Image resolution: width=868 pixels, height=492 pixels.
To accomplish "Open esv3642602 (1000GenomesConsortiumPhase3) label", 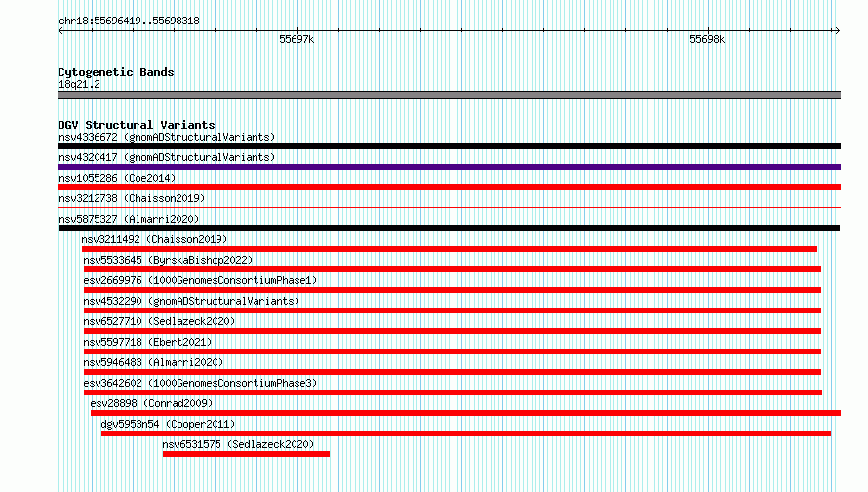I will click(x=200, y=383).
